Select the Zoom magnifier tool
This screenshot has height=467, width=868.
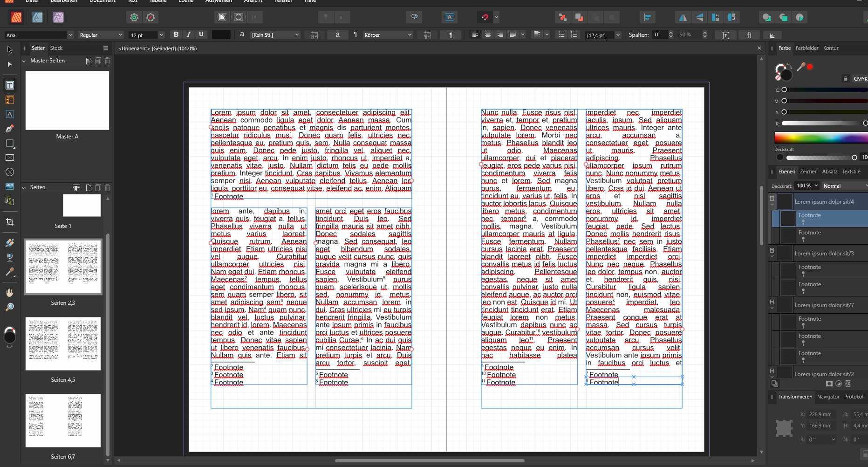pos(9,307)
